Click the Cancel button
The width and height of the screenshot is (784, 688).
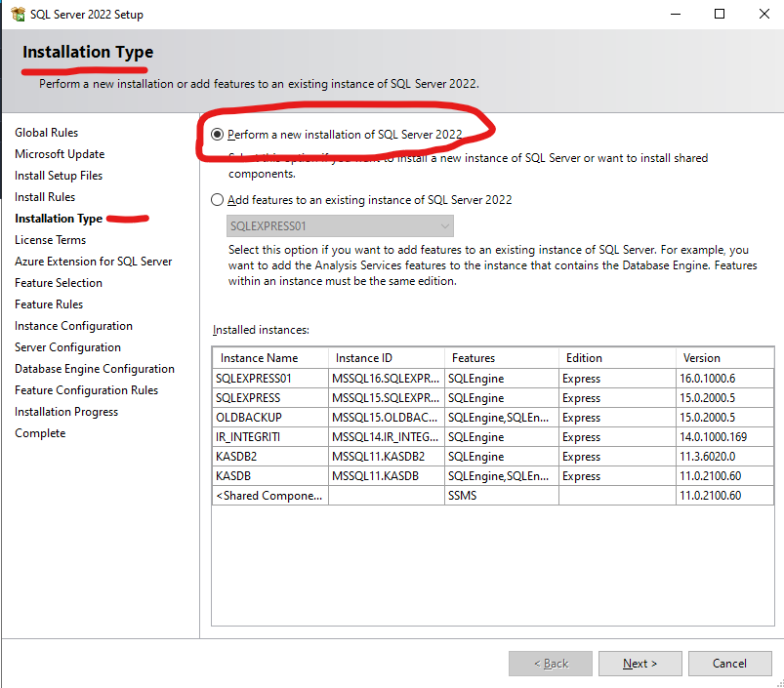729,664
